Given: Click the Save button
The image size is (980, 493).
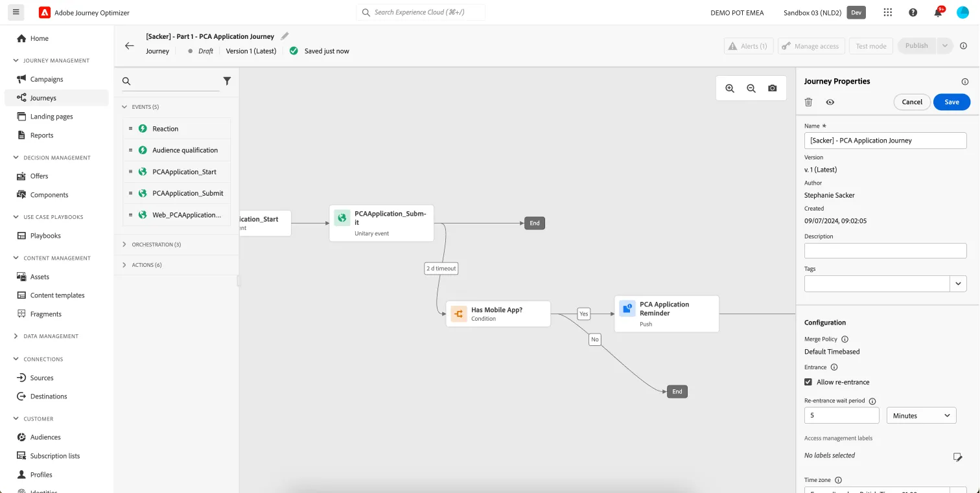Looking at the screenshot, I should [951, 102].
